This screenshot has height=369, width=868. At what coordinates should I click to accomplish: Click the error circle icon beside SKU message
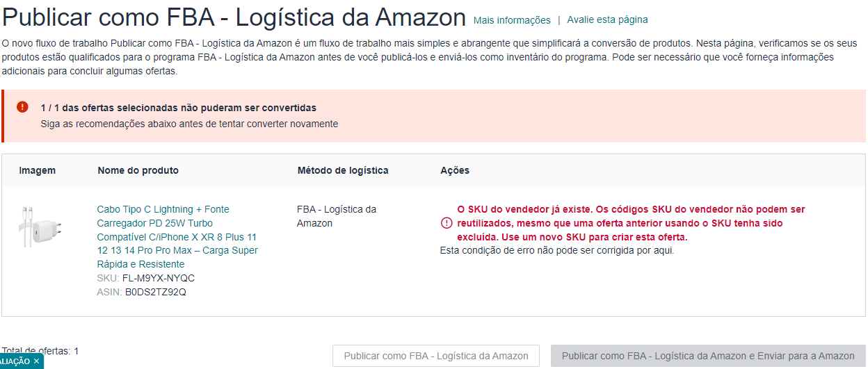point(446,223)
